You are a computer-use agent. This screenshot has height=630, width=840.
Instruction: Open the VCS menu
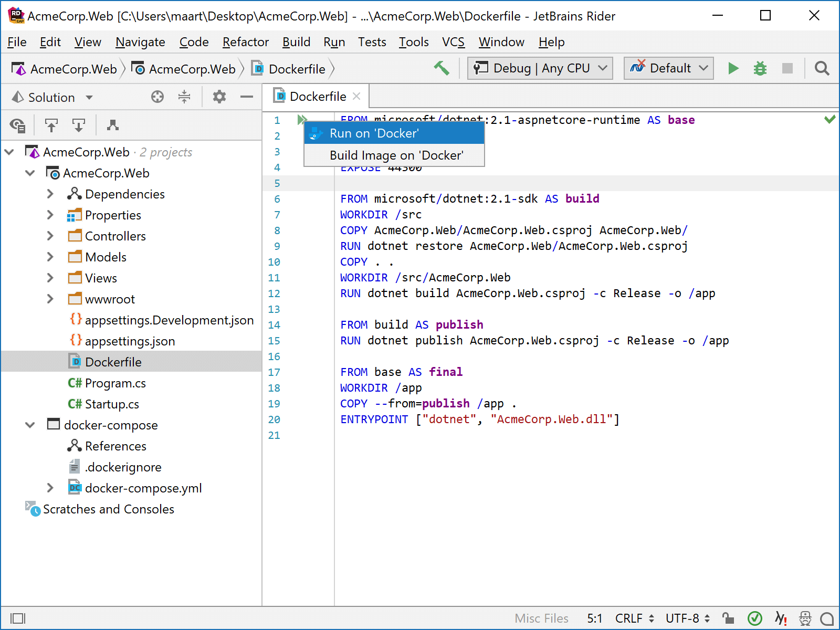tap(453, 42)
